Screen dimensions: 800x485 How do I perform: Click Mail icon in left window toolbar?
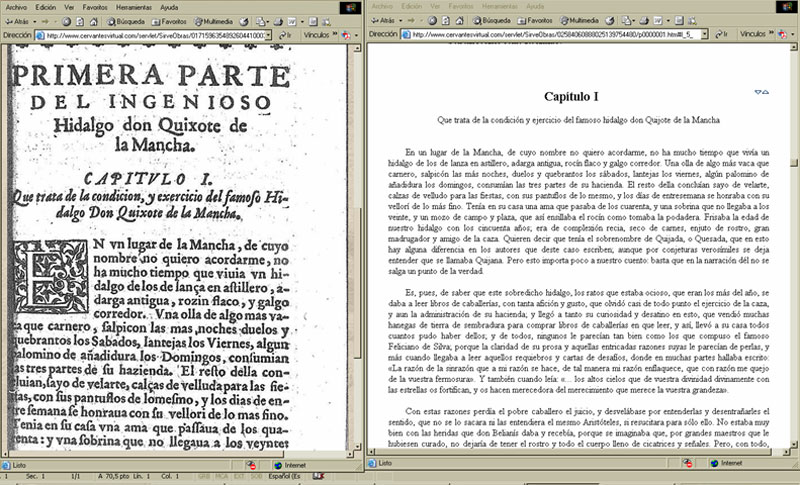(260, 22)
